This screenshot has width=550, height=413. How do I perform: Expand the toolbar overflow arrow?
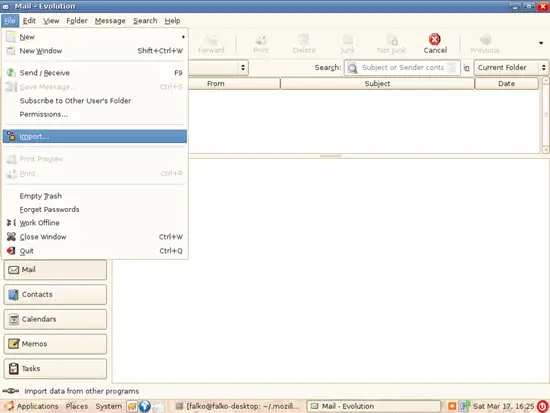(x=541, y=43)
